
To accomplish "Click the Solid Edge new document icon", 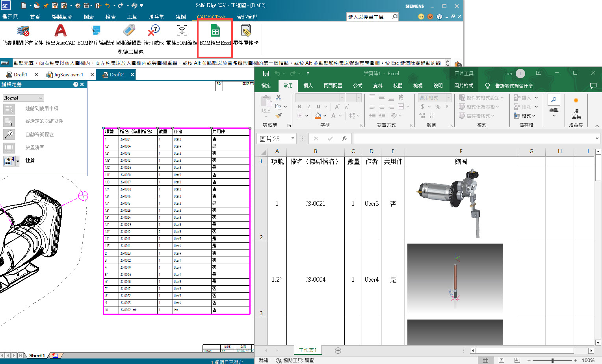I will pos(24,6).
